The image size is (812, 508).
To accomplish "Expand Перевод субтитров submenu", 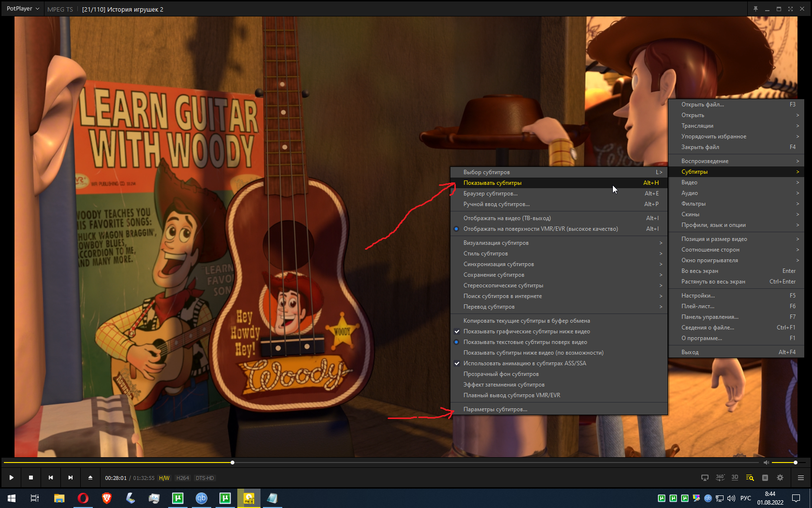I will tap(559, 307).
